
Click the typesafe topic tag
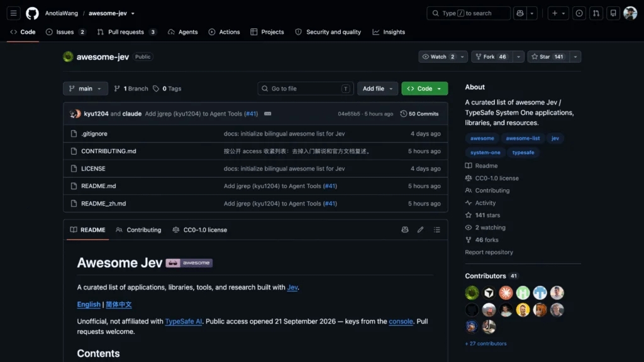523,152
